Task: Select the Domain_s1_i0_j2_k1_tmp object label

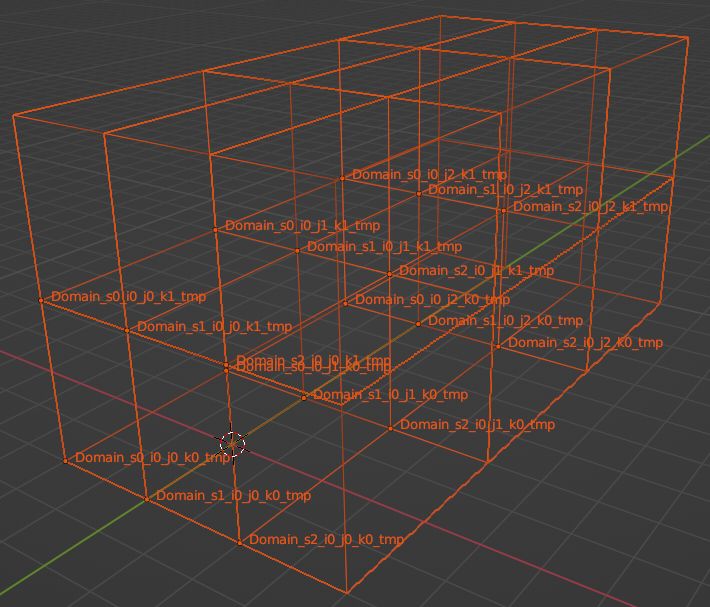Action: point(505,189)
